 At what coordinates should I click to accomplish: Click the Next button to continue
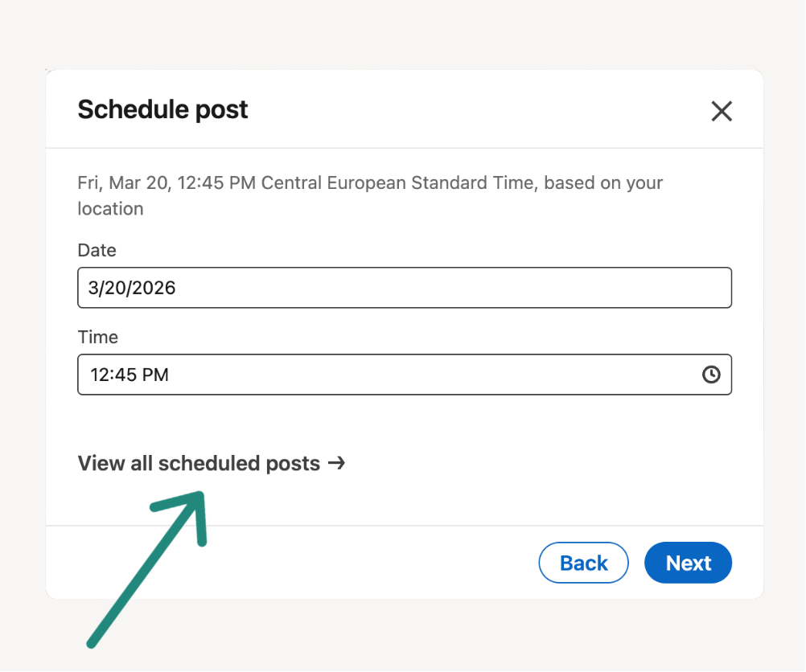[688, 563]
